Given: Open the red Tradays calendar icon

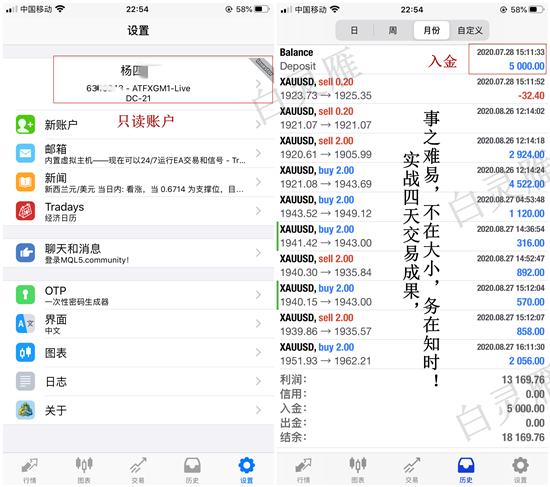Looking at the screenshot, I should tap(25, 211).
